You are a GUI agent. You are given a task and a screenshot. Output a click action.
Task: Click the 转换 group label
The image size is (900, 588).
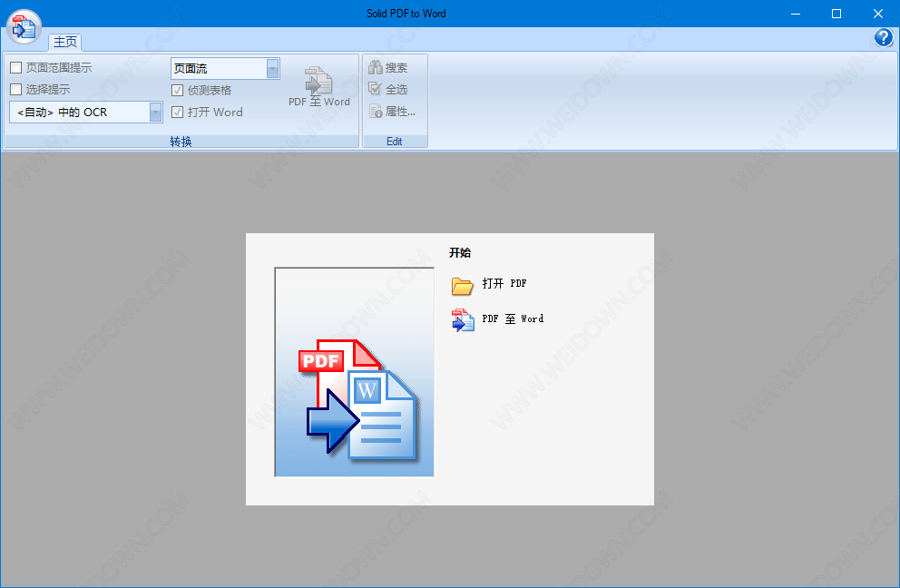pos(181,142)
